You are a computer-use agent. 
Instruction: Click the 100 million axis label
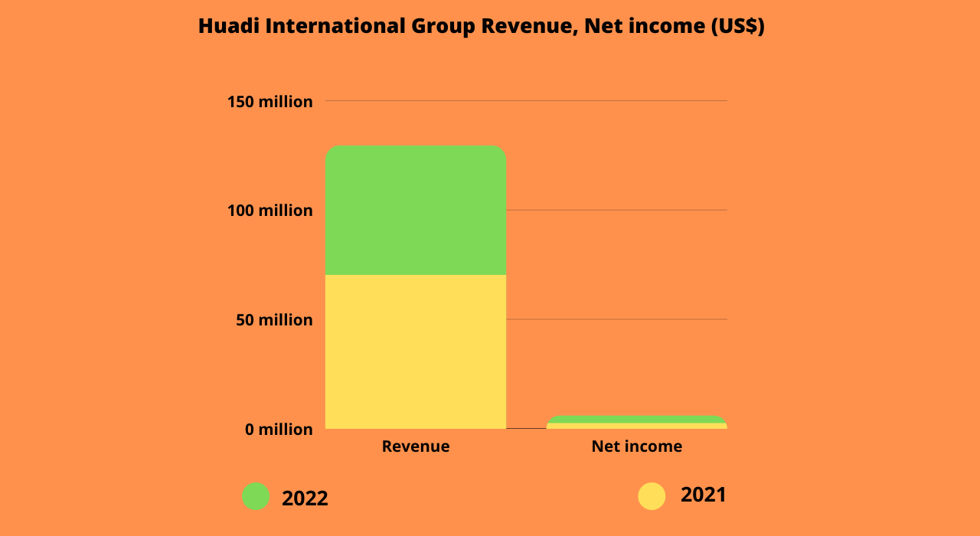270,210
